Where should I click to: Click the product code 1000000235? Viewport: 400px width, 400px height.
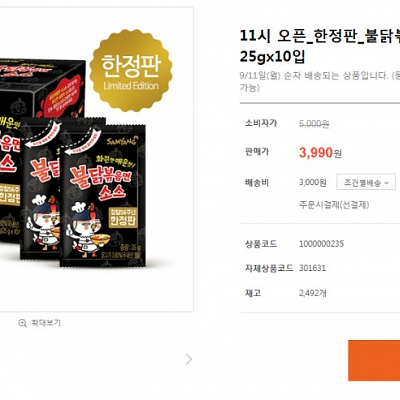(x=321, y=244)
